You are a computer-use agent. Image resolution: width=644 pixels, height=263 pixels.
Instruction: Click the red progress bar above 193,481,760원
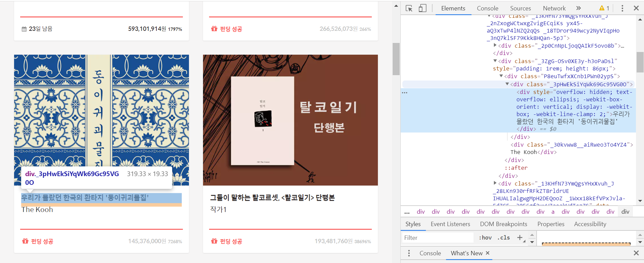(x=290, y=229)
